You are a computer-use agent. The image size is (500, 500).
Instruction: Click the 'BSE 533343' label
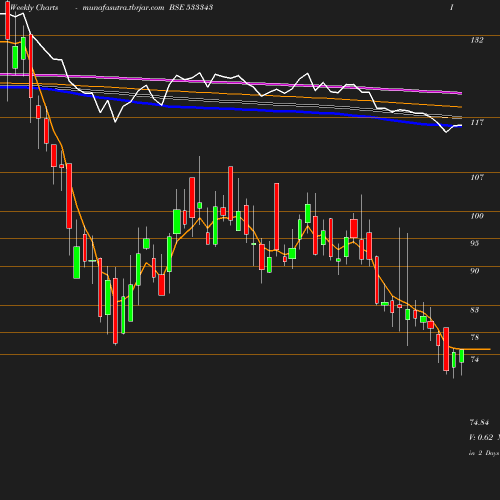click(x=191, y=7)
